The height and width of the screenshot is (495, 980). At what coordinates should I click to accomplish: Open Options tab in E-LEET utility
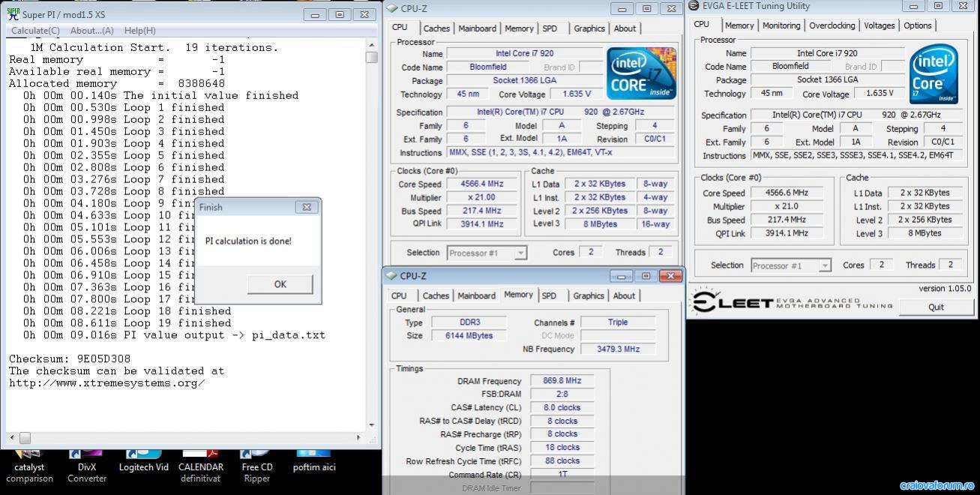coord(918,25)
